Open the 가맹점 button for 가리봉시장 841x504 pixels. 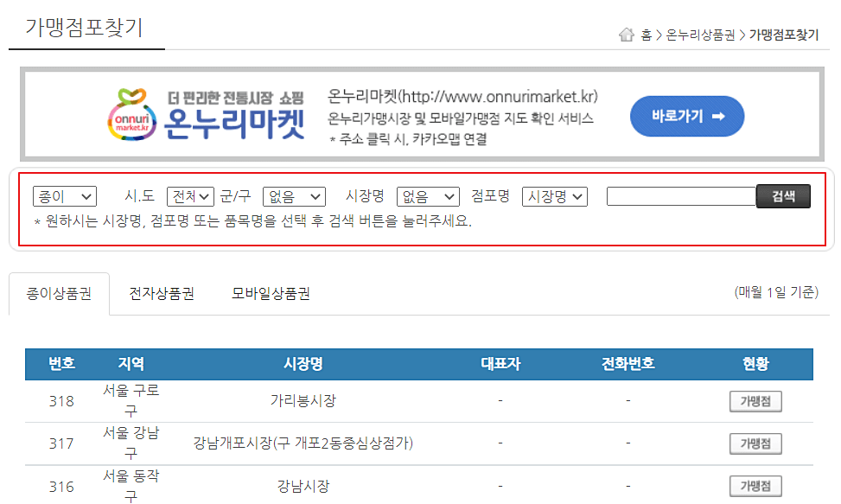pyautogui.click(x=755, y=400)
